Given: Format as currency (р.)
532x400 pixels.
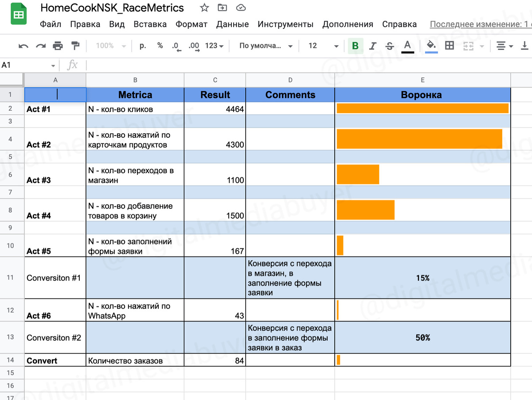Looking at the screenshot, I should [143, 46].
